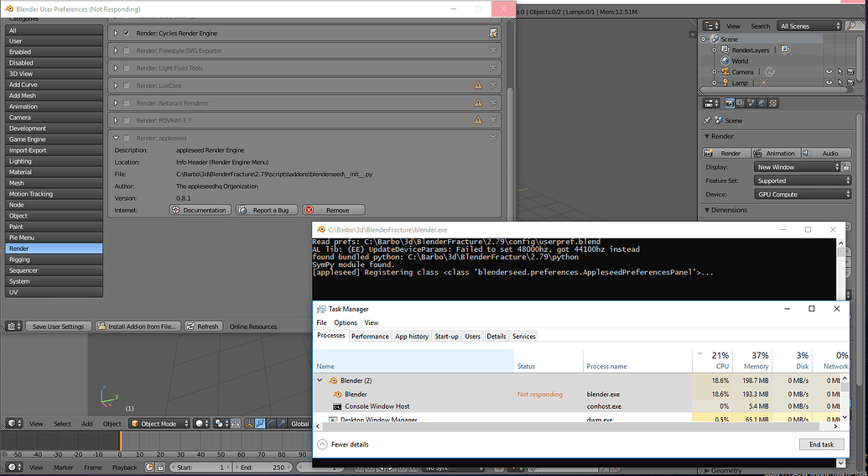Open the Options menu in Task Manager
This screenshot has width=868, height=476.
[346, 322]
